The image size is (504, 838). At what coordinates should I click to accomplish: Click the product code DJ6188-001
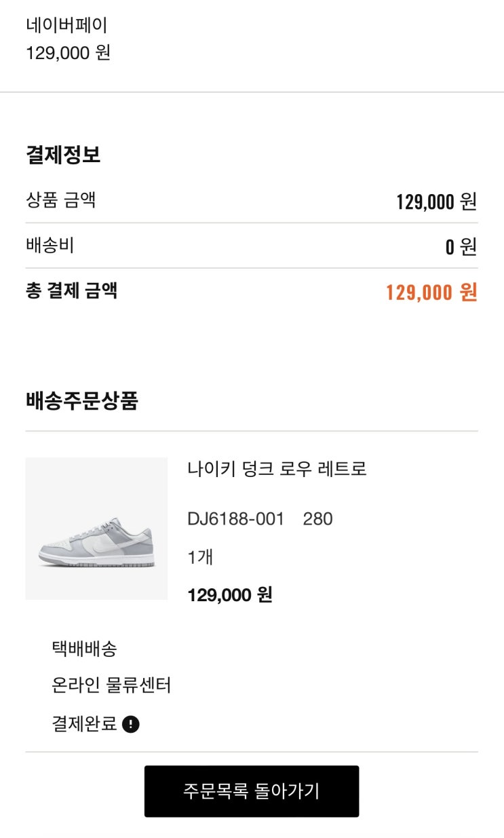235,519
